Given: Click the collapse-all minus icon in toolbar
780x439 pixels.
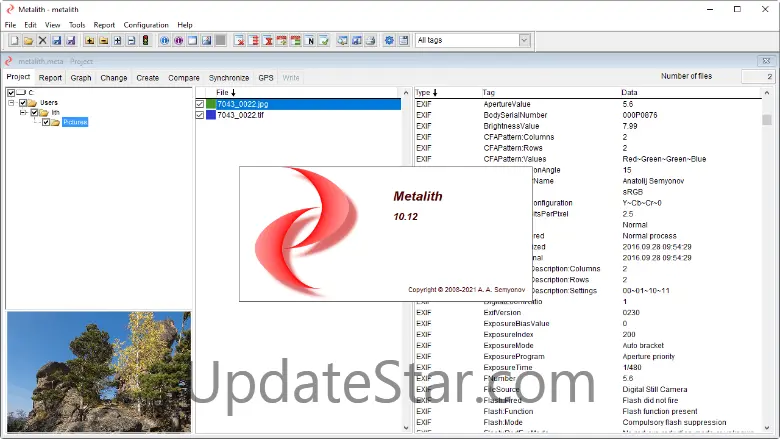Looking at the screenshot, I should click(131, 40).
